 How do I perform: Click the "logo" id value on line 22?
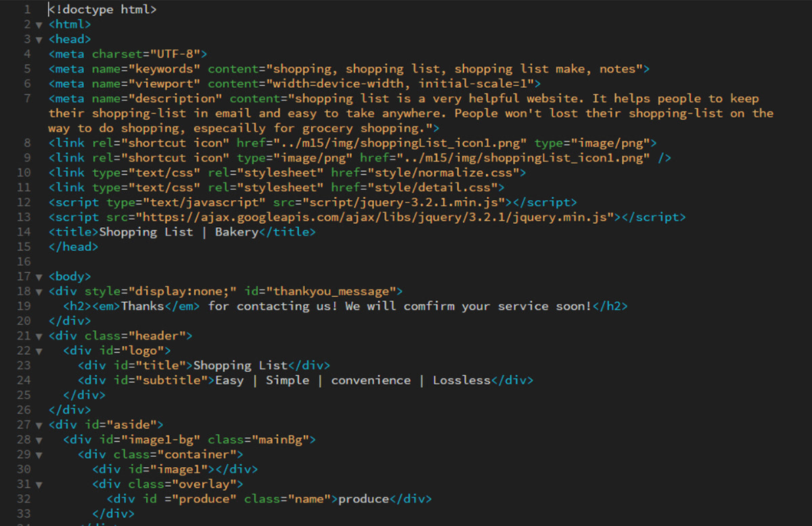[x=143, y=351]
